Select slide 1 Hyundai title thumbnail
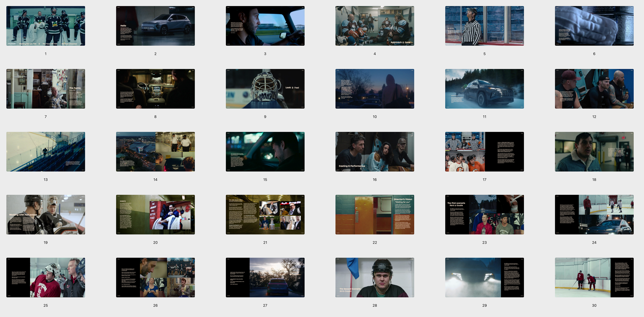Viewport: 644px width, 317px height. point(45,26)
